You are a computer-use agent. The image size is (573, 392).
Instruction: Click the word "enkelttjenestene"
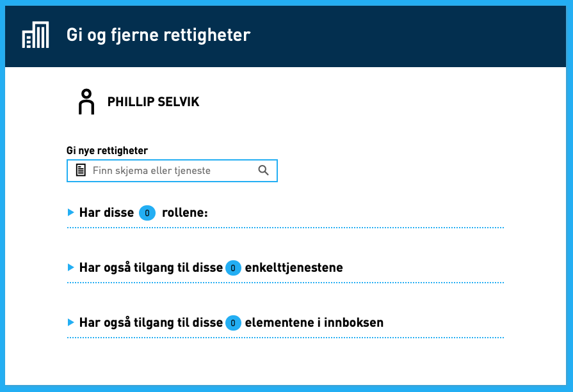pyautogui.click(x=294, y=267)
